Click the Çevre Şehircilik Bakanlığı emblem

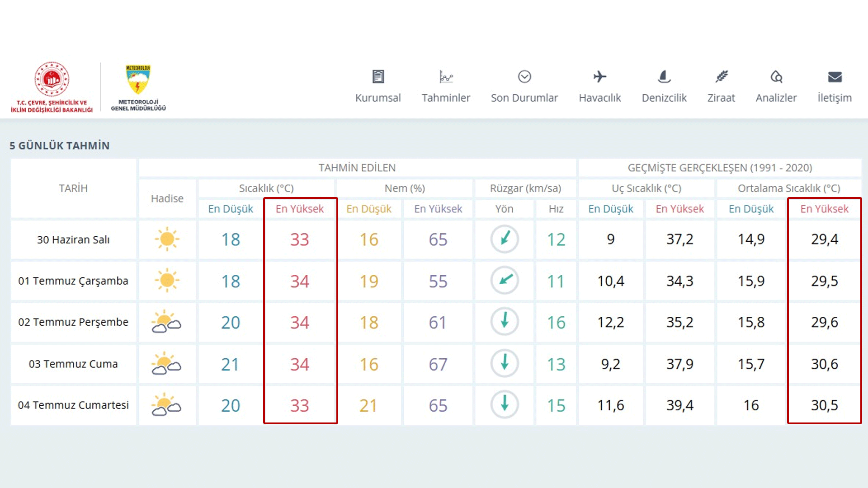(x=52, y=87)
